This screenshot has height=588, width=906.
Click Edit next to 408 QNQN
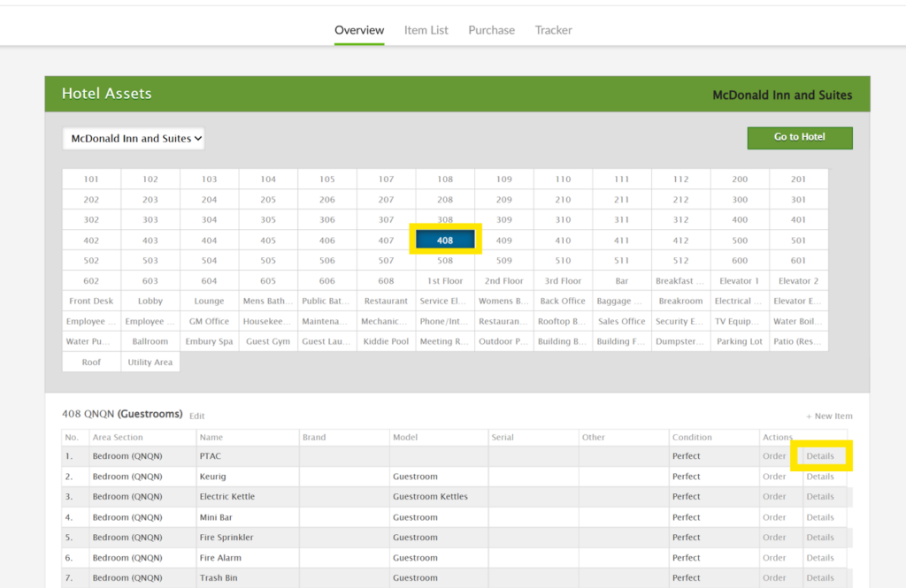pos(196,416)
